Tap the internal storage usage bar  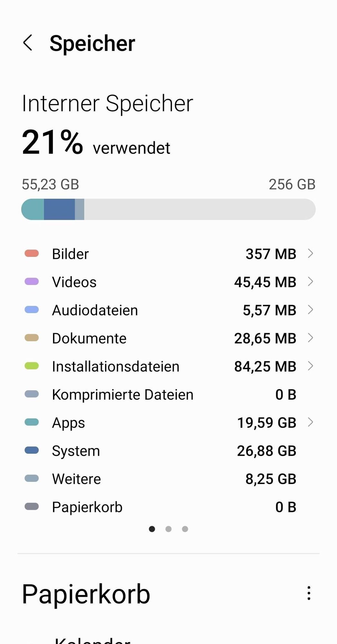[168, 209]
